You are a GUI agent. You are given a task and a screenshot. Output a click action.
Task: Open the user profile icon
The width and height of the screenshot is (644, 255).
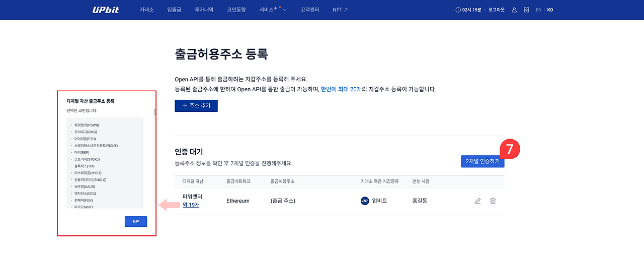click(x=514, y=10)
